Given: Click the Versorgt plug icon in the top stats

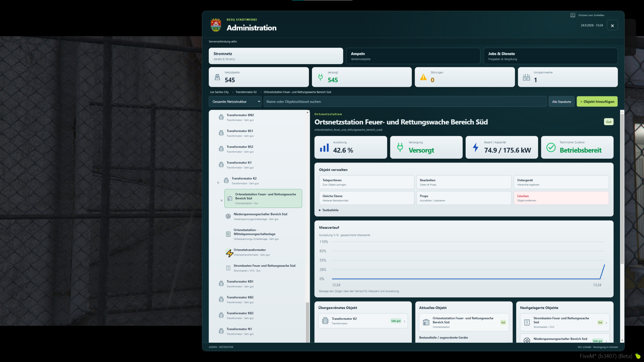Looking at the screenshot, I should pyautogui.click(x=320, y=77).
